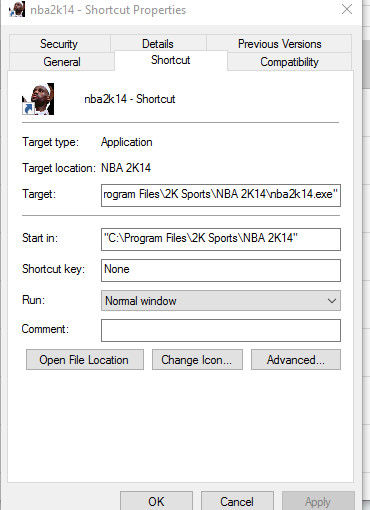Click into the Target path field
Image resolution: width=370 pixels, height=510 pixels.
(221, 195)
